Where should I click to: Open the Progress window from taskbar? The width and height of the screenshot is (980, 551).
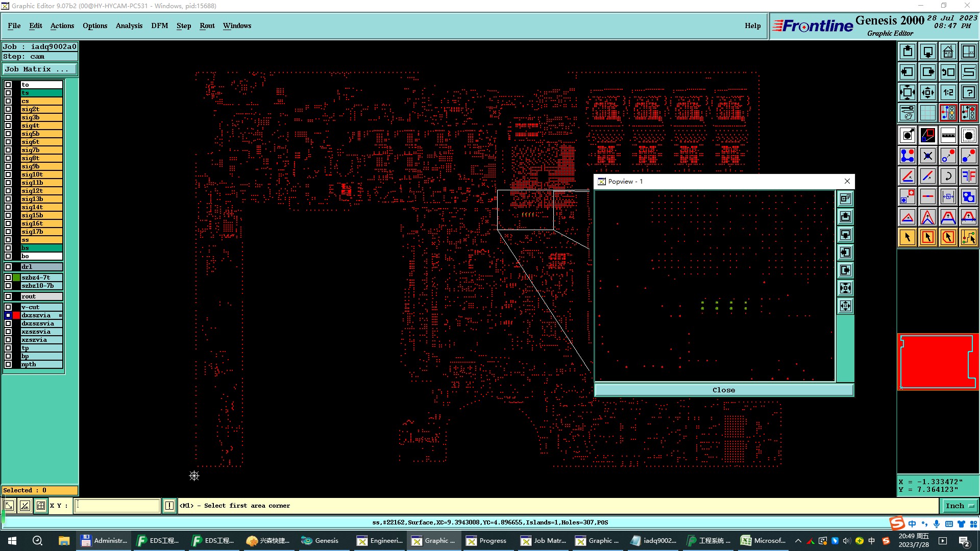tap(487, 541)
